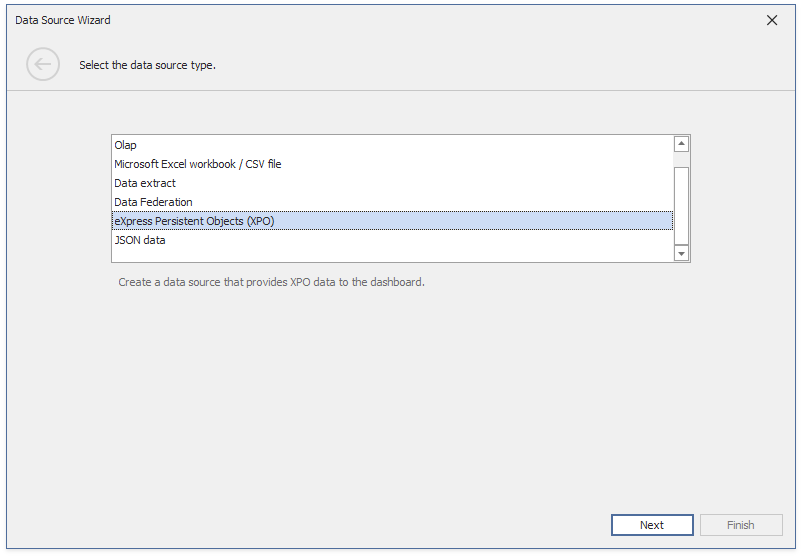Click the list scroll down arrow
Viewport: 802px width, 557px height.
pyautogui.click(x=681, y=253)
